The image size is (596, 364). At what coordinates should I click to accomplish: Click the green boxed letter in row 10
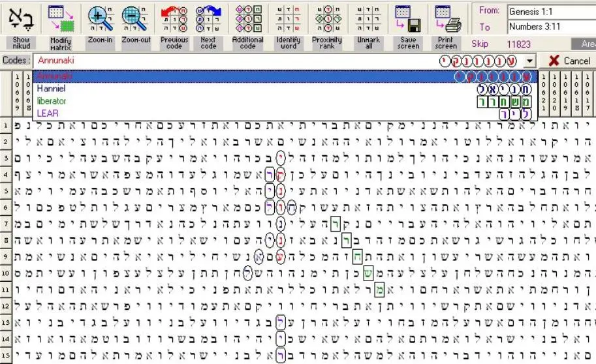point(368,273)
